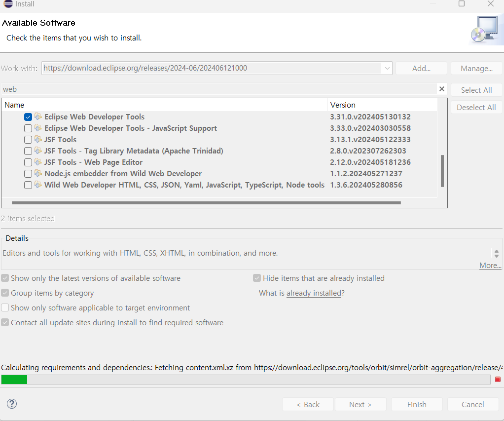The width and height of the screenshot is (504, 421).
Task: Toggle Show only the latest versions option
Action: (5, 278)
